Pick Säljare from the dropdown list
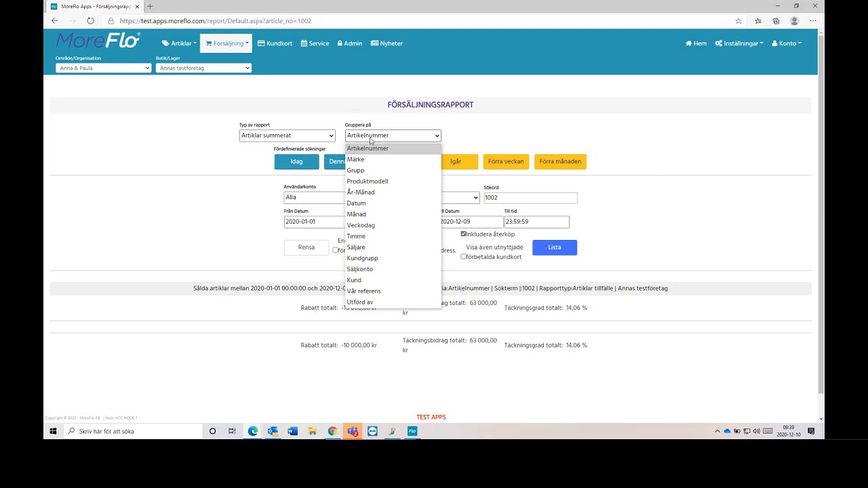 click(393, 247)
